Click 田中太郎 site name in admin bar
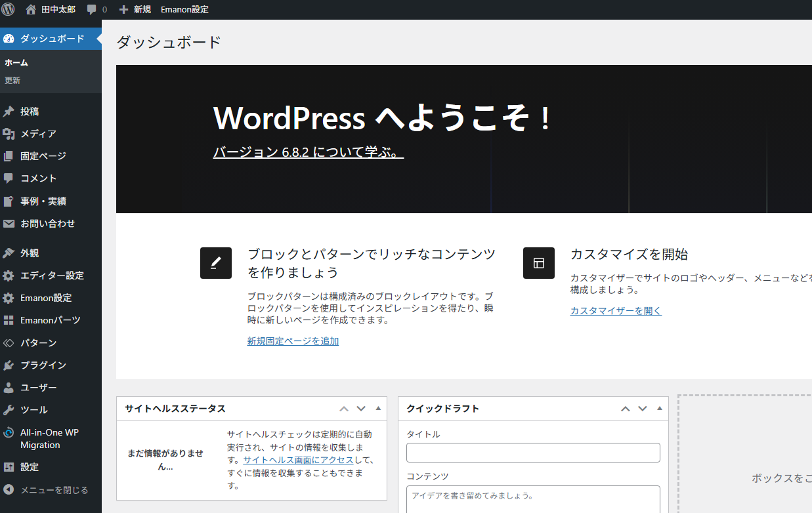 [58, 10]
